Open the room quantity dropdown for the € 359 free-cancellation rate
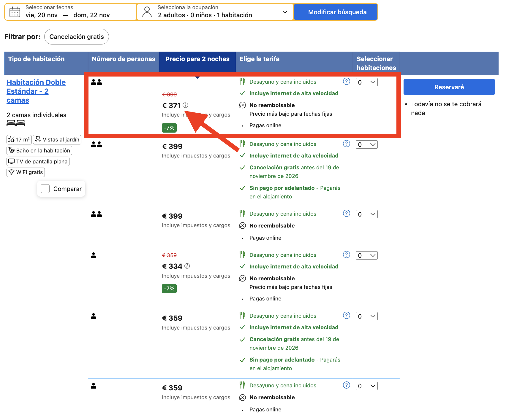This screenshot has width=506, height=420. pos(367,316)
